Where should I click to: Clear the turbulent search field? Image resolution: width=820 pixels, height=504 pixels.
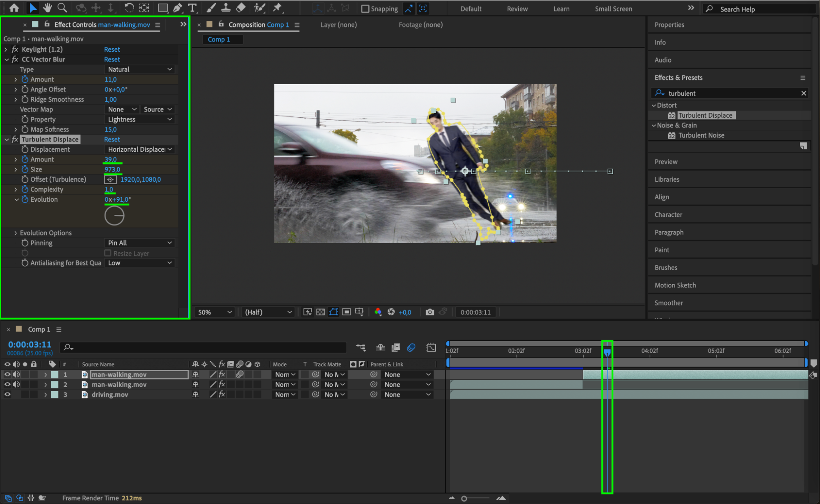point(803,93)
